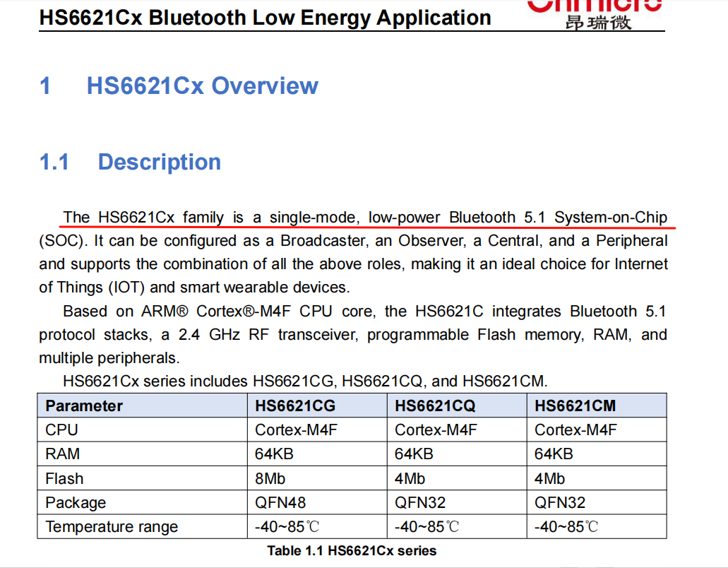The width and height of the screenshot is (728, 568).
Task: Click the 'Temperature range' row label
Action: (142, 526)
